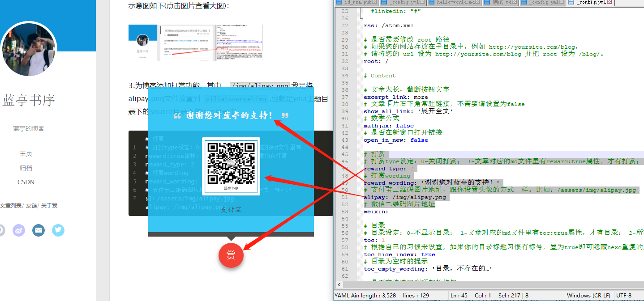Open the 关于我 link
The height and width of the screenshot is (301, 644).
(x=49, y=206)
